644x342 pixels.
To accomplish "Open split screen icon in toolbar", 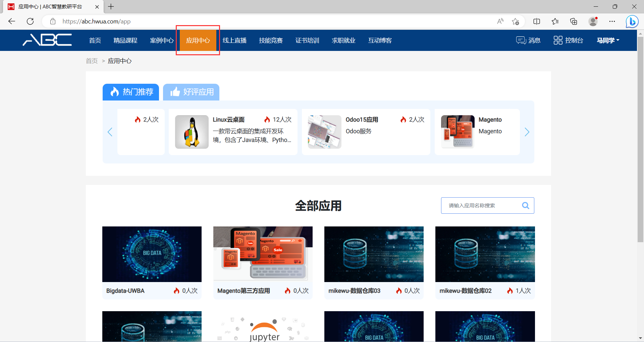I will pos(537,21).
